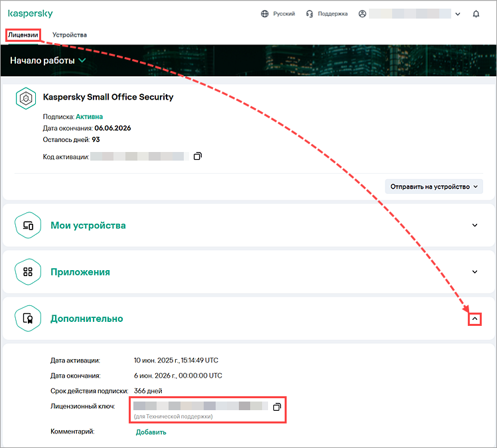497x448 pixels.
Task: Expand the Мои устройства chevron
Action: (475, 226)
